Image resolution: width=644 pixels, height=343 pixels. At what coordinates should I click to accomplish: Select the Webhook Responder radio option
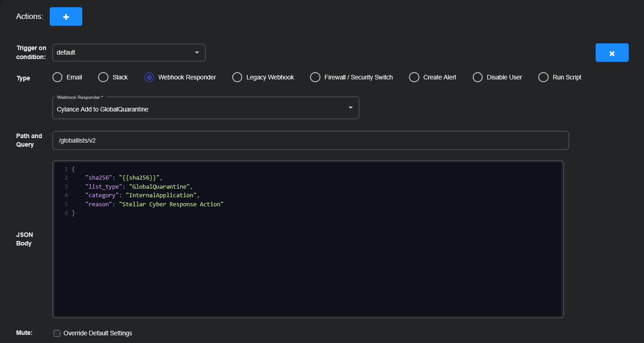coord(149,77)
